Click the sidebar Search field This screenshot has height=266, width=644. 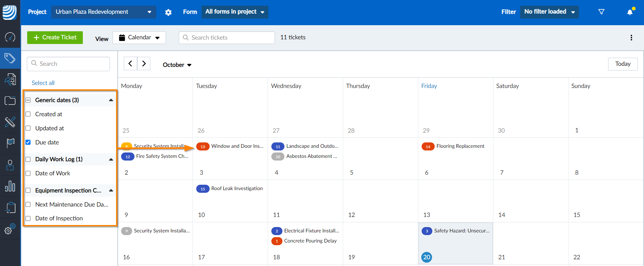pyautogui.click(x=68, y=64)
